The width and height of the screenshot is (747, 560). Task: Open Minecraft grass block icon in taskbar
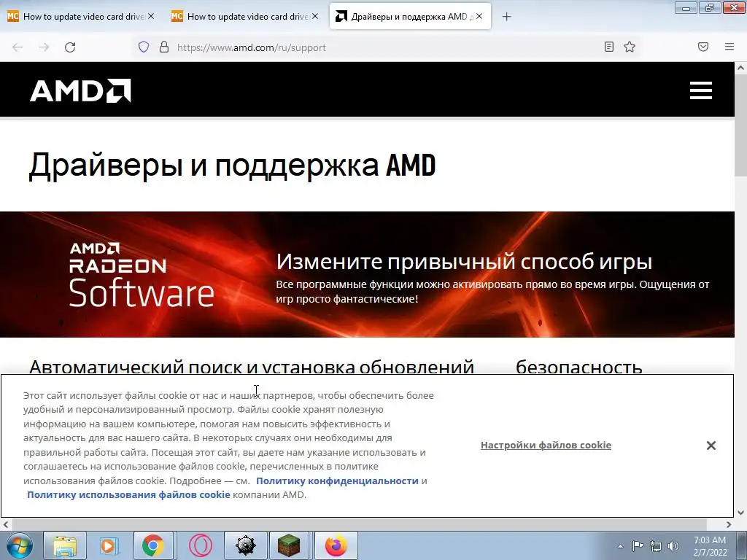(289, 545)
